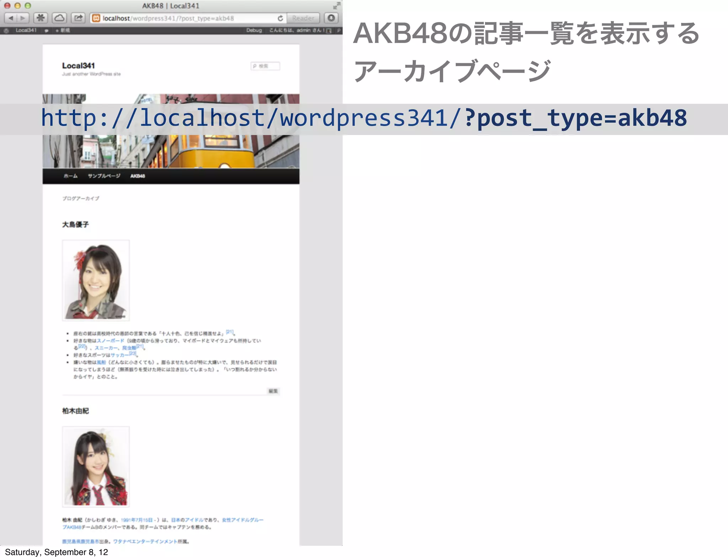
Task: Click the slide heading line アーカイブページ
Action: 452,71
